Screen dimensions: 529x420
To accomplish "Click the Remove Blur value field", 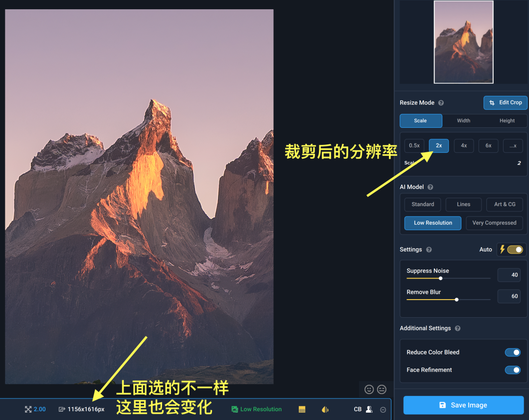I will pyautogui.click(x=509, y=296).
